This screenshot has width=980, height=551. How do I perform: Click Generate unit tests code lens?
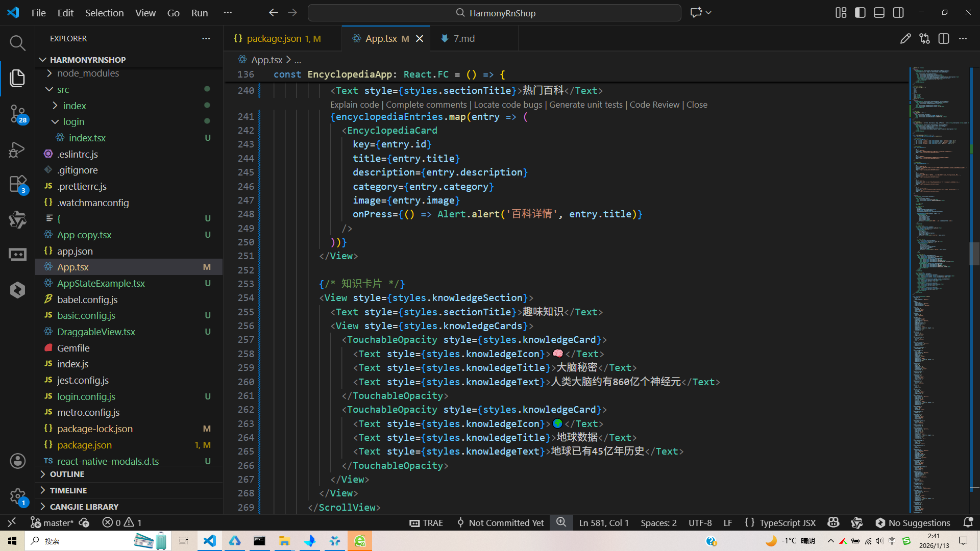585,105
